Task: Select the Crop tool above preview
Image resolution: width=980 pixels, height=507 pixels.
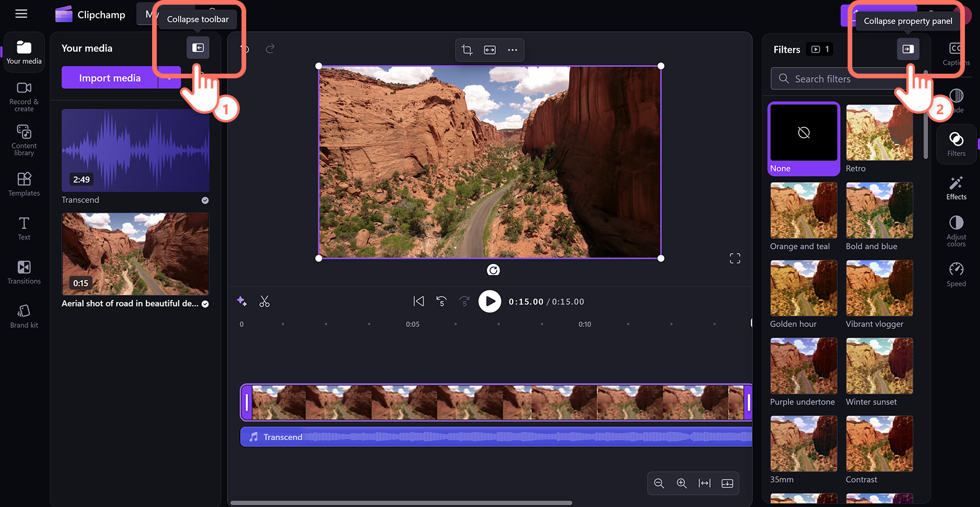Action: (x=467, y=50)
